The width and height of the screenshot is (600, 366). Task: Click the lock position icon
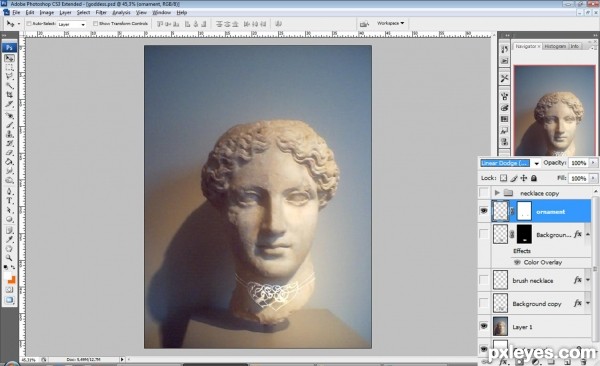[523, 178]
